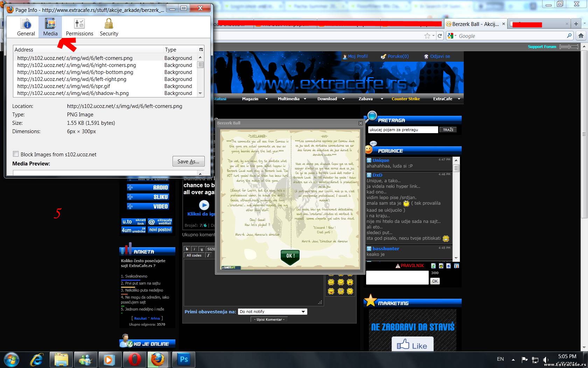Screen dimensions: 588x368
Task: Open the Permissions tab in Page Info
Action: [79, 27]
